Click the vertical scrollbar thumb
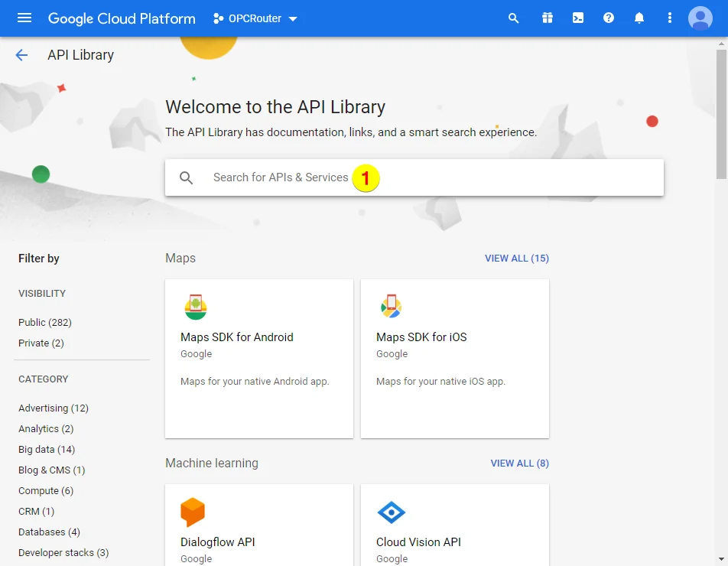728x566 pixels. (721, 114)
